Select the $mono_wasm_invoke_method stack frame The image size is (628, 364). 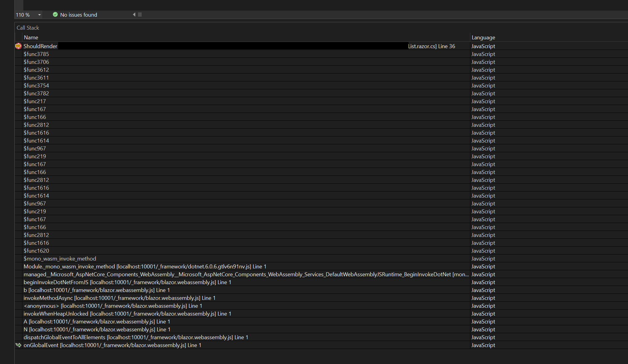click(60, 258)
